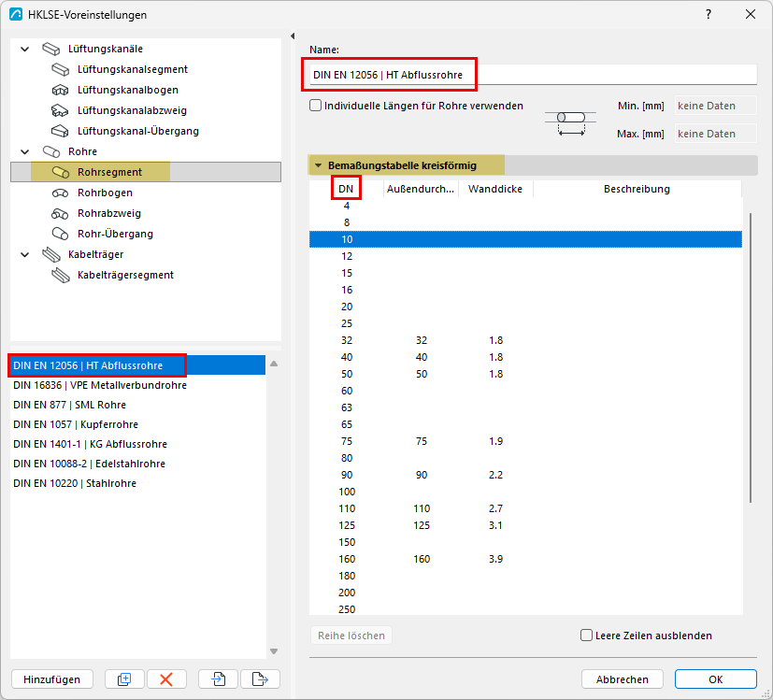Select the Lüftungskanalbogen elbow icon

pyautogui.click(x=60, y=91)
